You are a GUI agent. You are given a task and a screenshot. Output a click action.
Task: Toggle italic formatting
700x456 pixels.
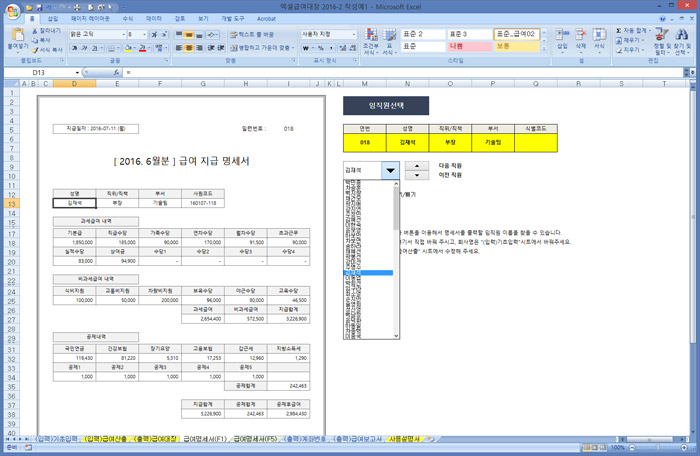(x=84, y=48)
